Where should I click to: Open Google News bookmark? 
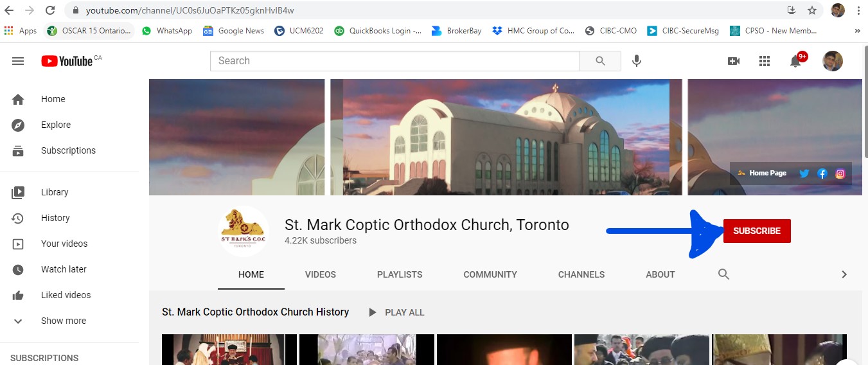[233, 30]
